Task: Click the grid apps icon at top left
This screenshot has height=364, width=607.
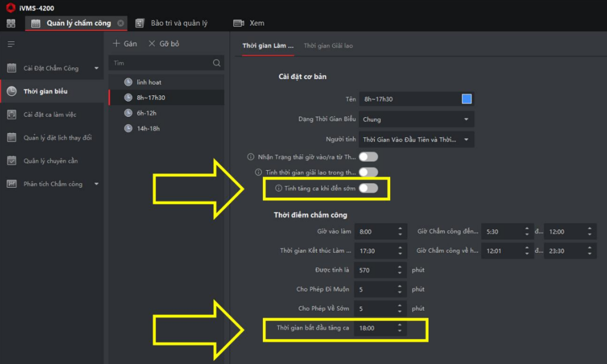Action: click(11, 23)
